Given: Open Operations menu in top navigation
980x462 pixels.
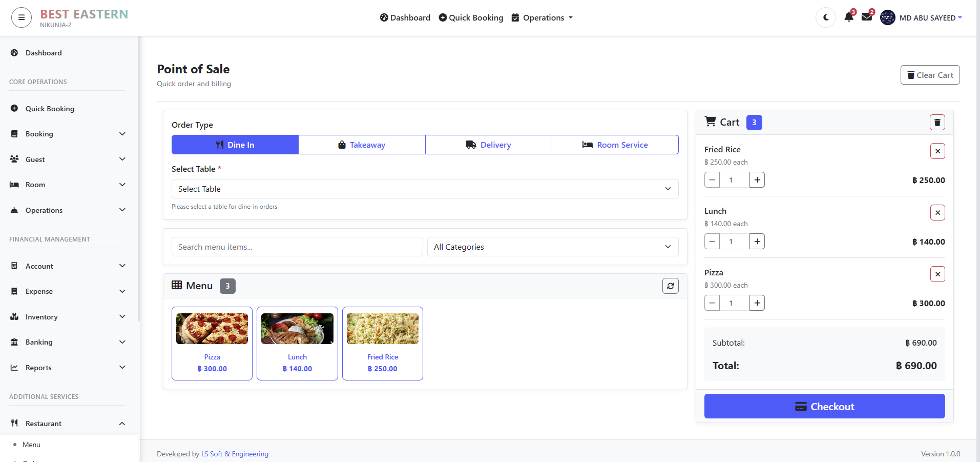Looking at the screenshot, I should coord(543,18).
